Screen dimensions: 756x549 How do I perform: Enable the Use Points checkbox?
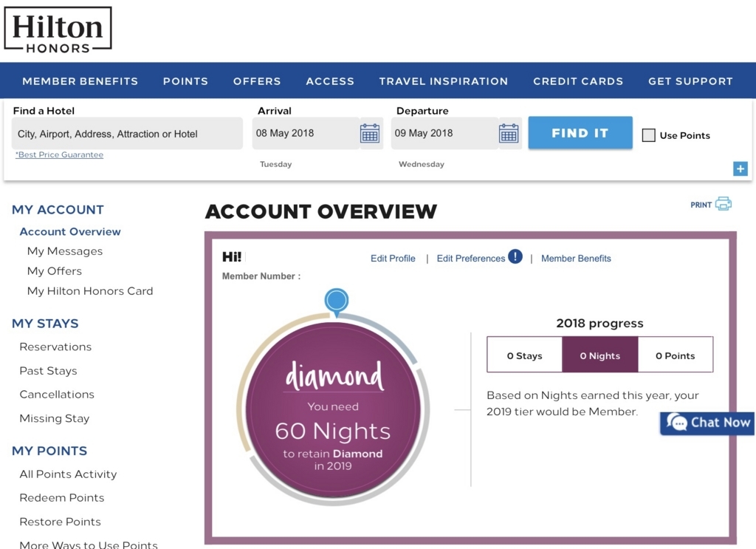click(648, 135)
